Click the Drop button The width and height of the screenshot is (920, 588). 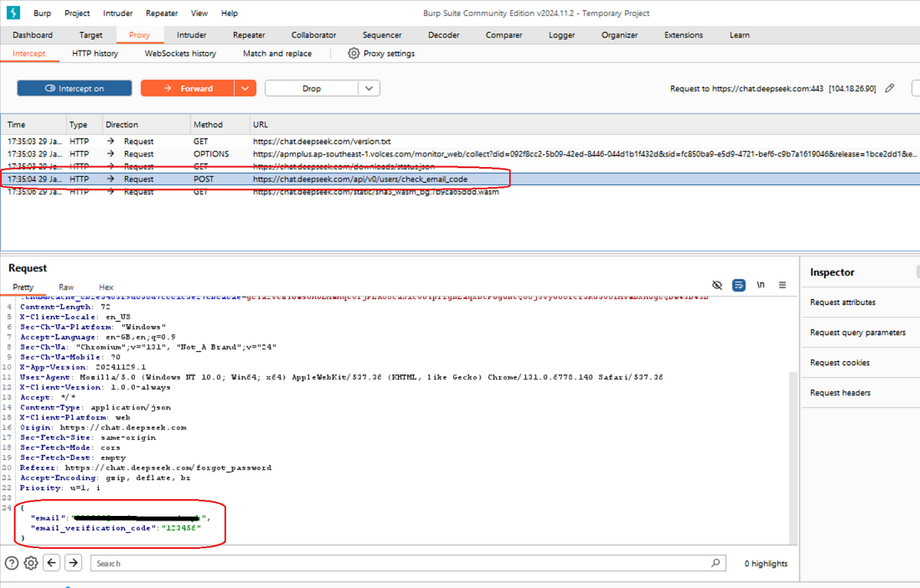click(311, 88)
